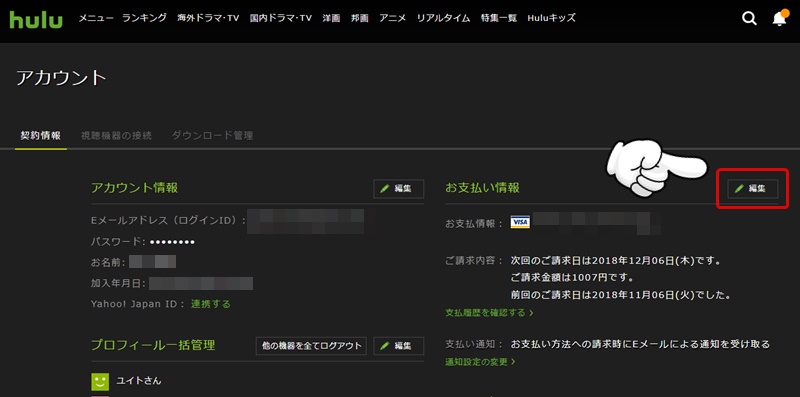
Task: Open 海外ドラマ・TV category
Action: 208,18
